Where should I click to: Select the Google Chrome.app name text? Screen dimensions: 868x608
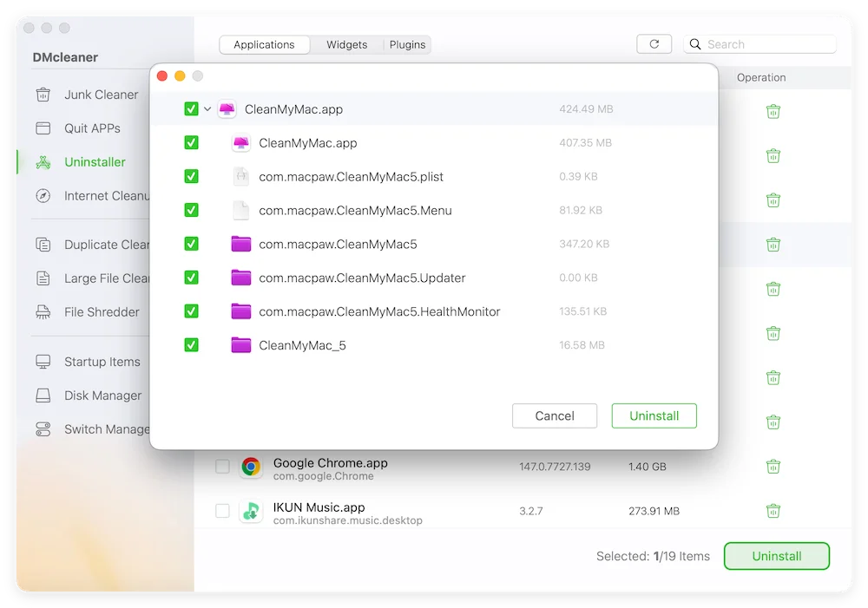[331, 462]
